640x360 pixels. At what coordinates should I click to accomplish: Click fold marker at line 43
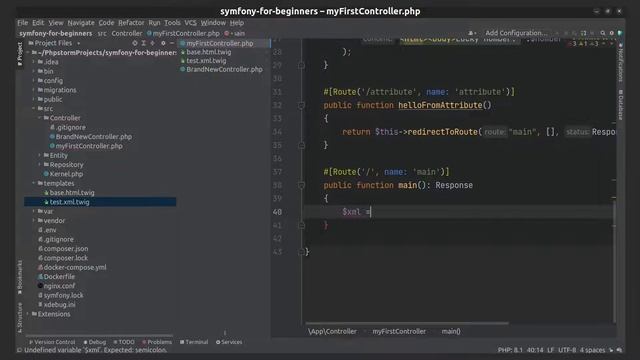[301, 252]
